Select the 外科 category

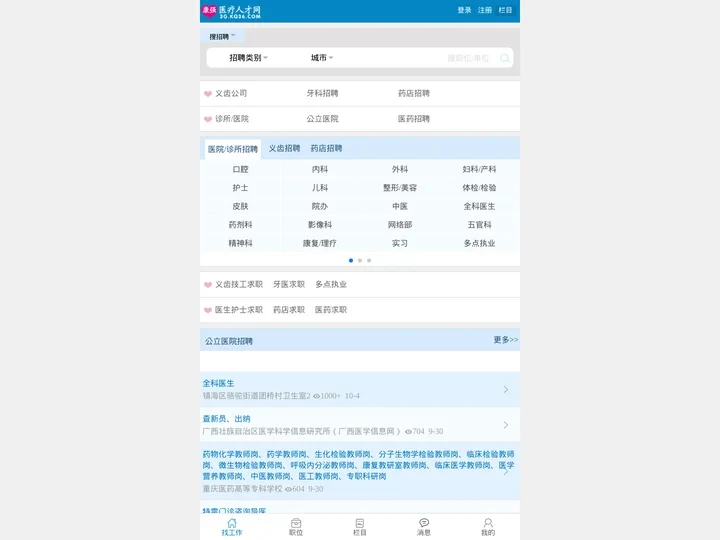tap(399, 169)
